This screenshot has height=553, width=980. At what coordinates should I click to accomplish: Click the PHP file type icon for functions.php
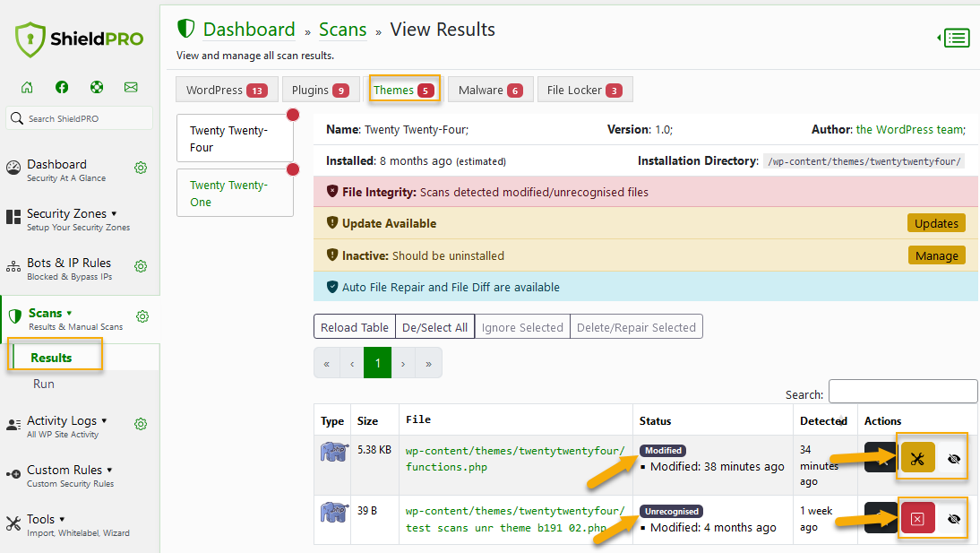(334, 452)
